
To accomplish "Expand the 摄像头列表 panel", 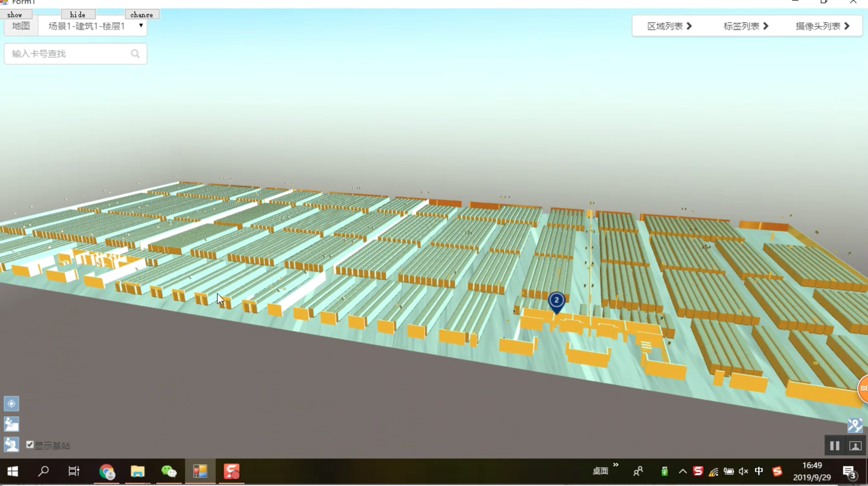I will pyautogui.click(x=822, y=26).
